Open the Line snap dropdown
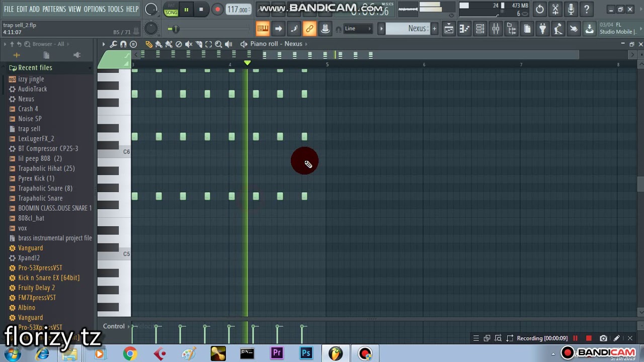The height and width of the screenshot is (362, 644). (x=357, y=29)
